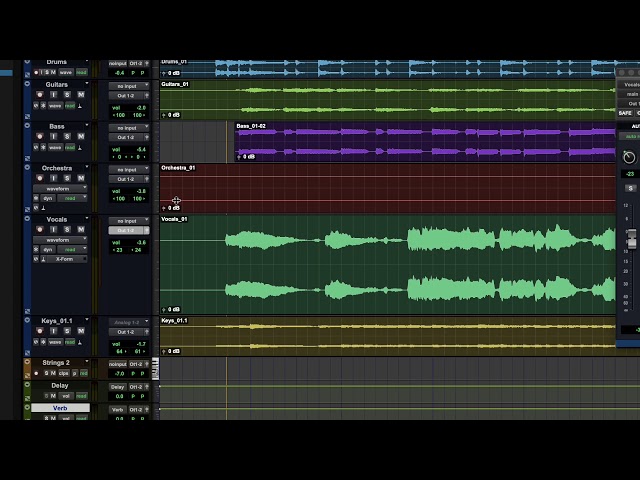Image resolution: width=640 pixels, height=480 pixels.
Task: Freeze the Bass track with snowflake icon
Action: click(x=43, y=147)
